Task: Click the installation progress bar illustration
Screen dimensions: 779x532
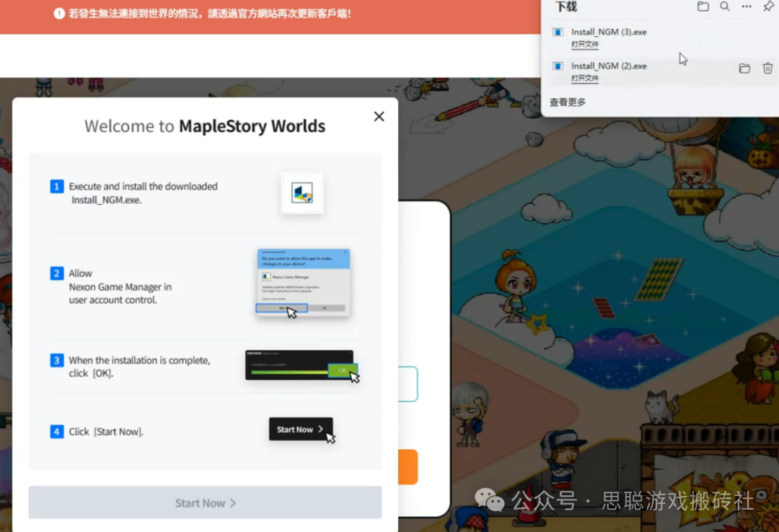Action: [299, 365]
